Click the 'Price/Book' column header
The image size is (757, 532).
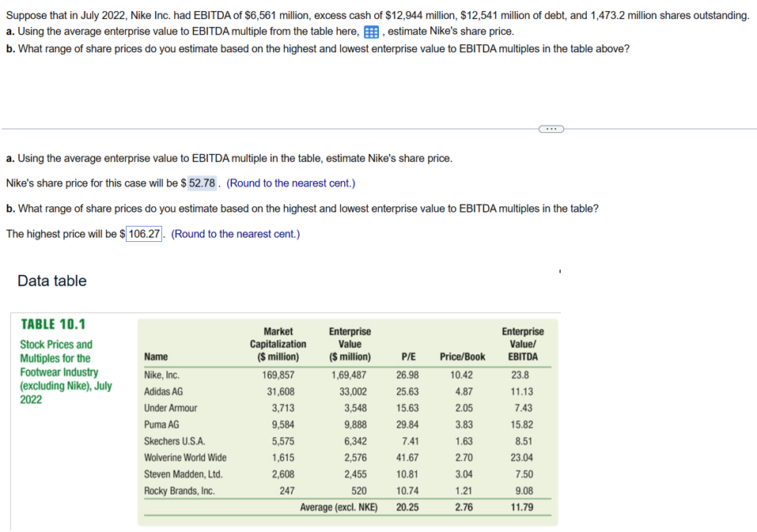(x=463, y=357)
